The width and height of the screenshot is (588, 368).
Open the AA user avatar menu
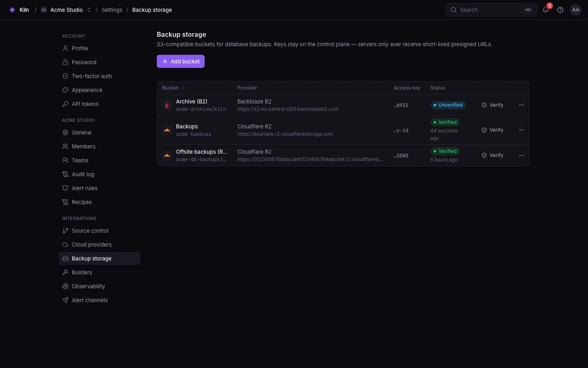click(x=576, y=10)
